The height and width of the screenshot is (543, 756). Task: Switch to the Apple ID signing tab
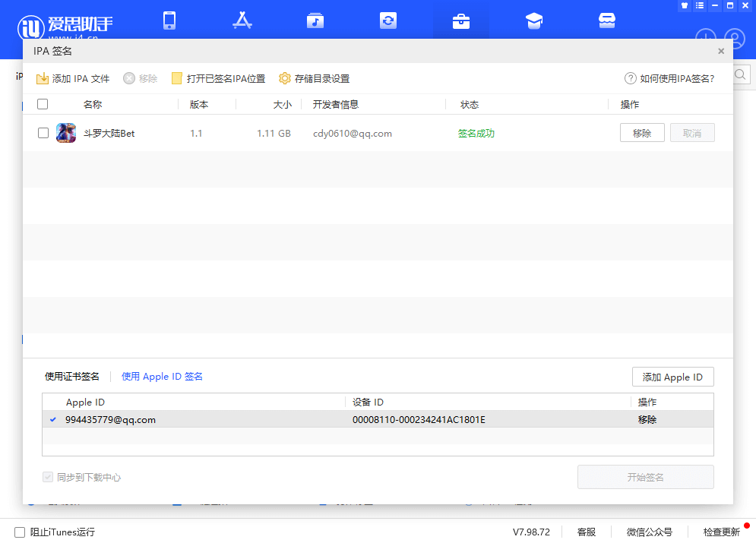(162, 376)
